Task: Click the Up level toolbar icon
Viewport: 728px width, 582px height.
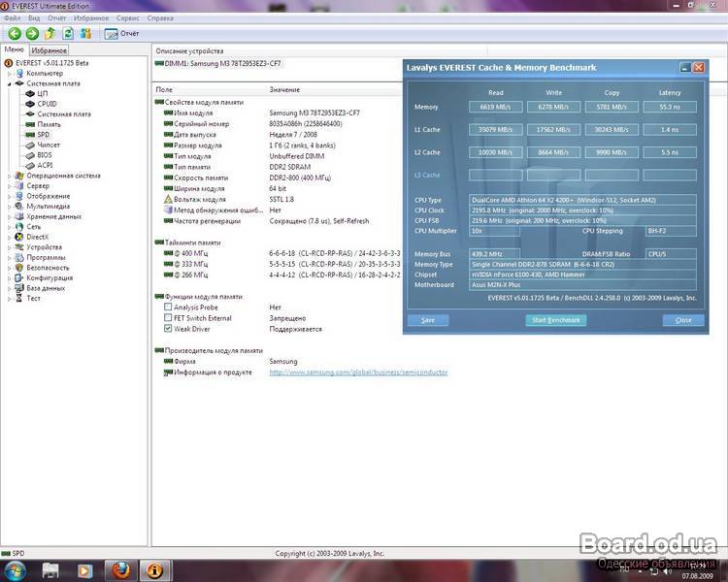Action: tap(50, 33)
